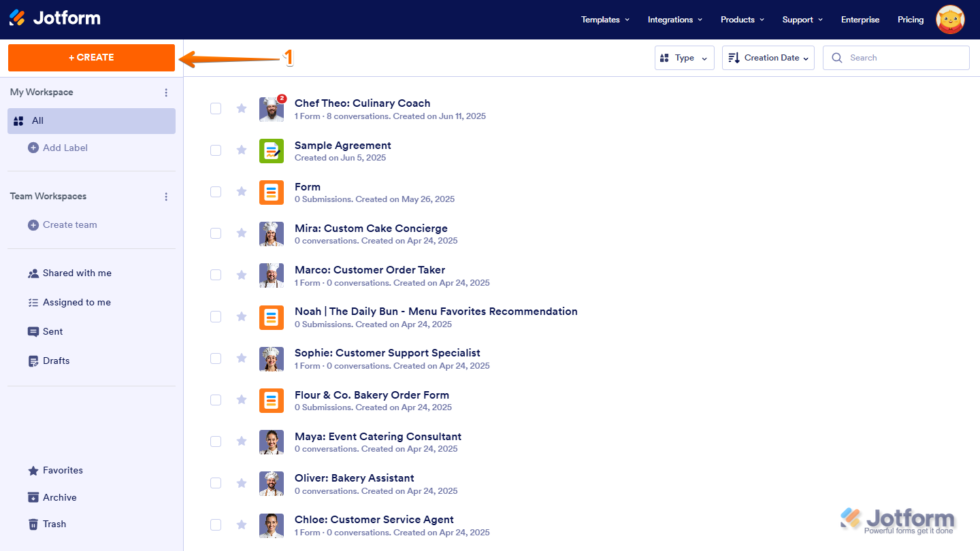Click the Flour & Co. form icon
Image resolution: width=980 pixels, height=551 pixels.
[x=272, y=400]
